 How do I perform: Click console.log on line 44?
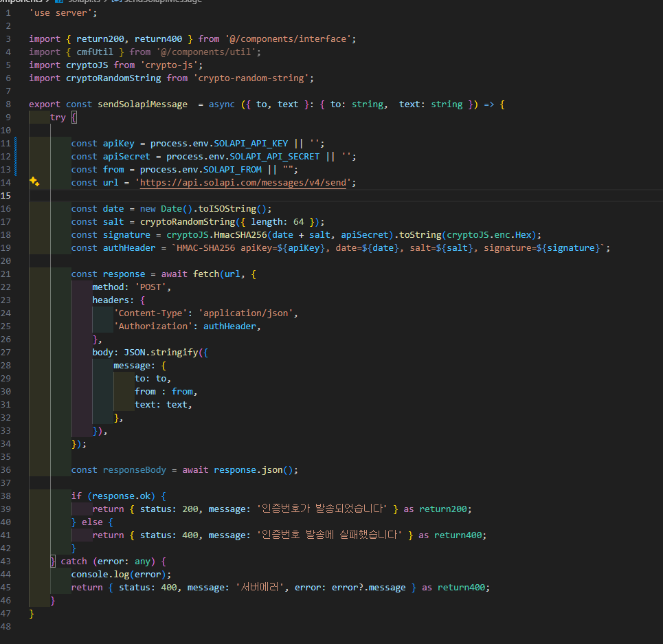click(100, 575)
